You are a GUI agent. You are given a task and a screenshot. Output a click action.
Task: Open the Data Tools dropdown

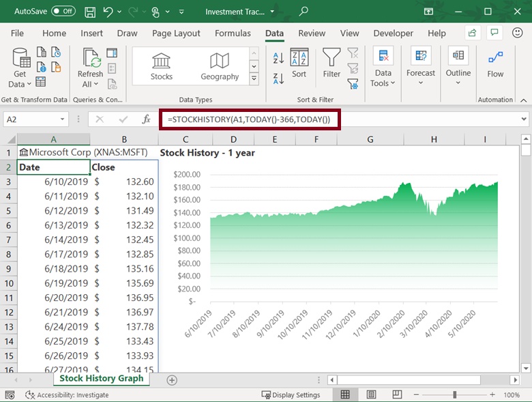click(383, 67)
